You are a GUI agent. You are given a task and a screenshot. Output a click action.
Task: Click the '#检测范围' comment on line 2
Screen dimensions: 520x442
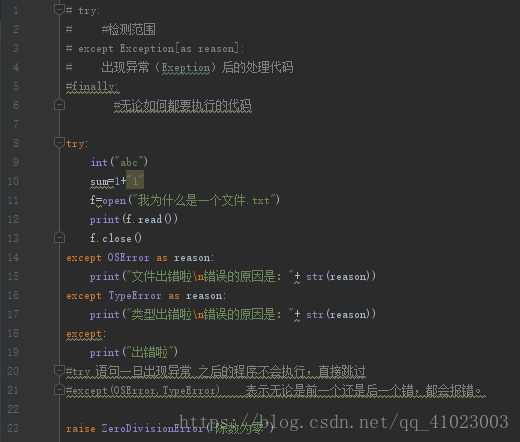tap(128, 29)
